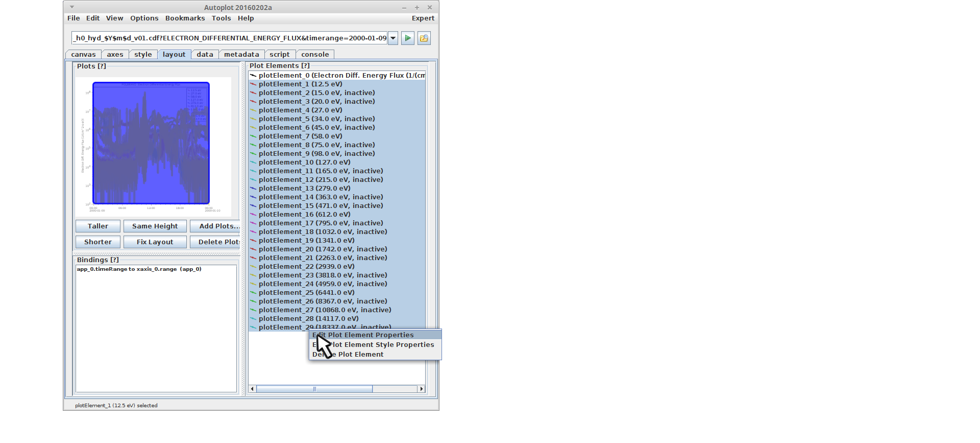Click the red line icon of plotElement_1
The height and width of the screenshot is (443, 980).
253,84
